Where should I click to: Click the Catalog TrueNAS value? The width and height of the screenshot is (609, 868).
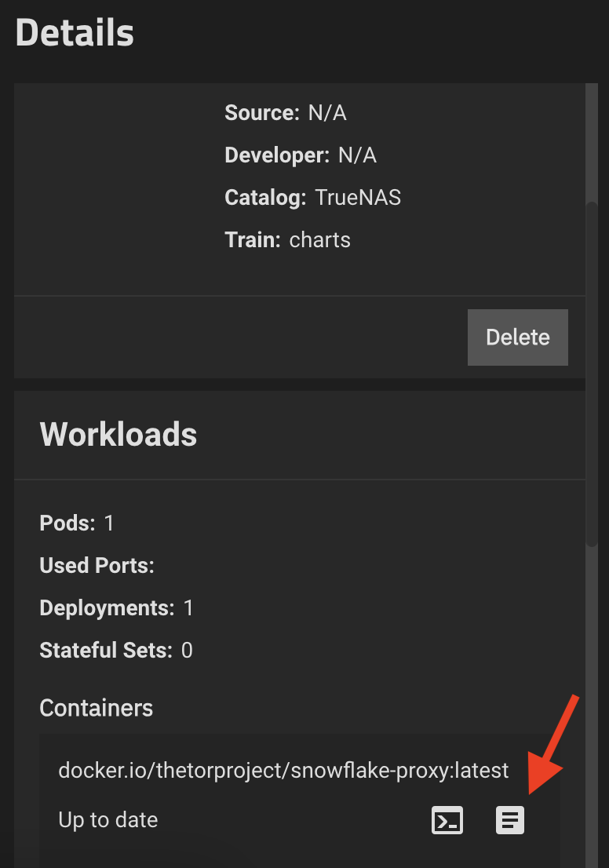coord(358,197)
